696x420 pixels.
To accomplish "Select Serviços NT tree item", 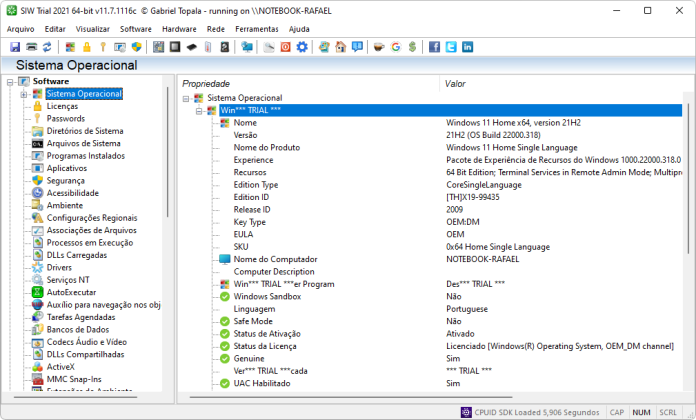I will (x=68, y=280).
